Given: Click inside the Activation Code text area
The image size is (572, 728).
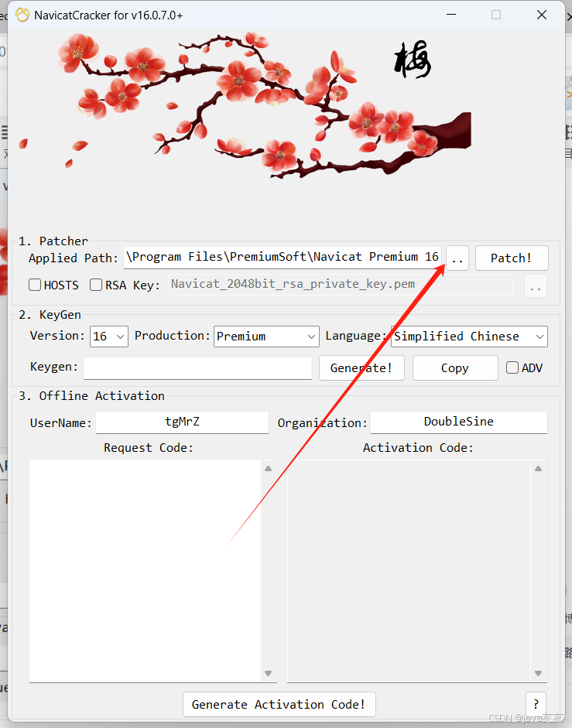Looking at the screenshot, I should [409, 571].
